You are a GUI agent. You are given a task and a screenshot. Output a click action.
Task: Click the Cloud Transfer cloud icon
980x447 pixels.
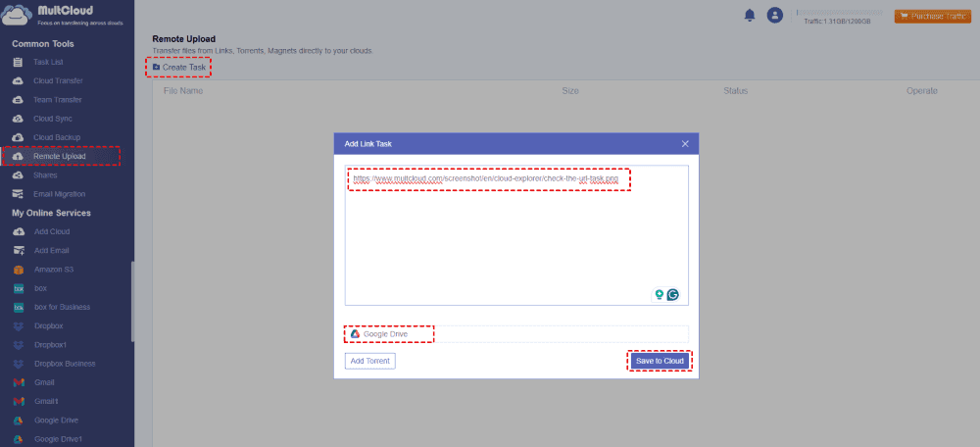tap(18, 81)
